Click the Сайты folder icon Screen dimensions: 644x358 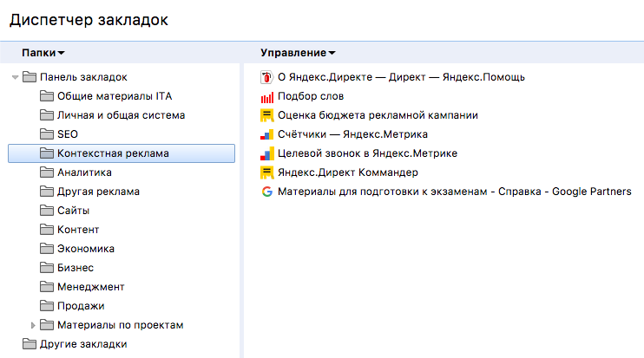(46, 211)
